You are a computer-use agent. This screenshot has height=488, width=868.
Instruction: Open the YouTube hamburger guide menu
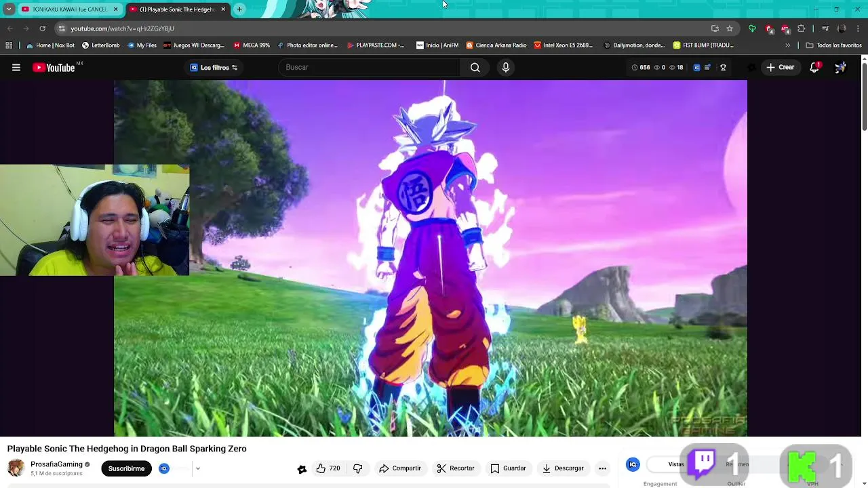point(16,67)
